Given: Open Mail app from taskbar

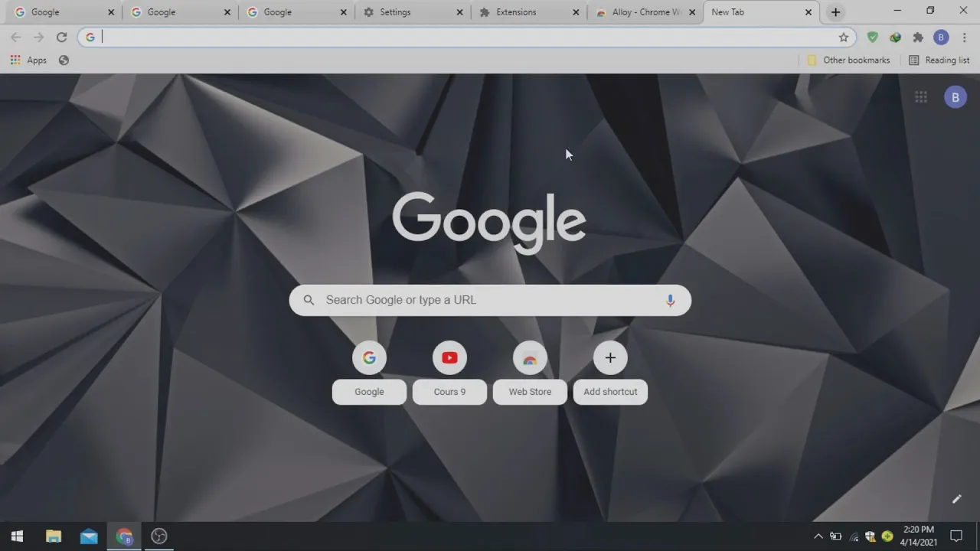Looking at the screenshot, I should coord(89,536).
